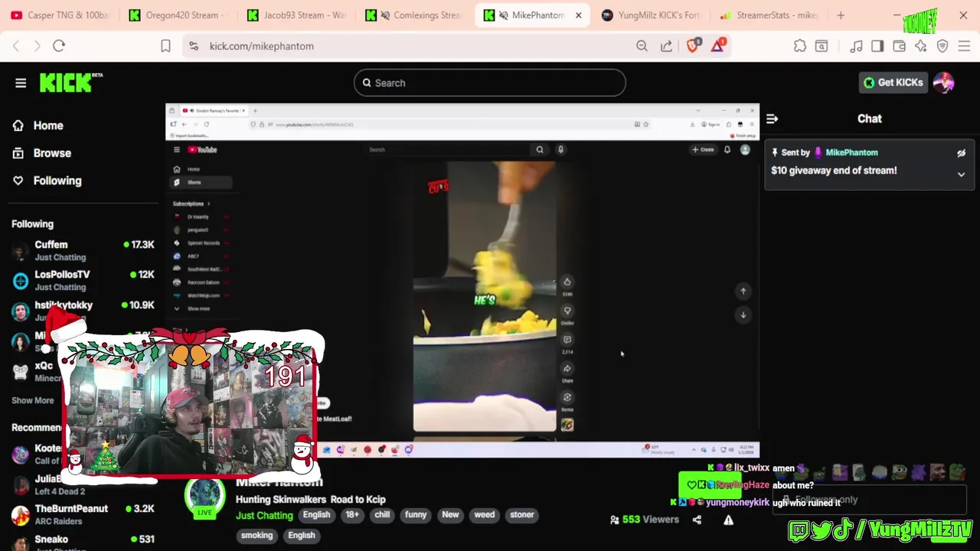Image resolution: width=980 pixels, height=551 pixels.
Task: Share the stream using share icon
Action: point(697,520)
